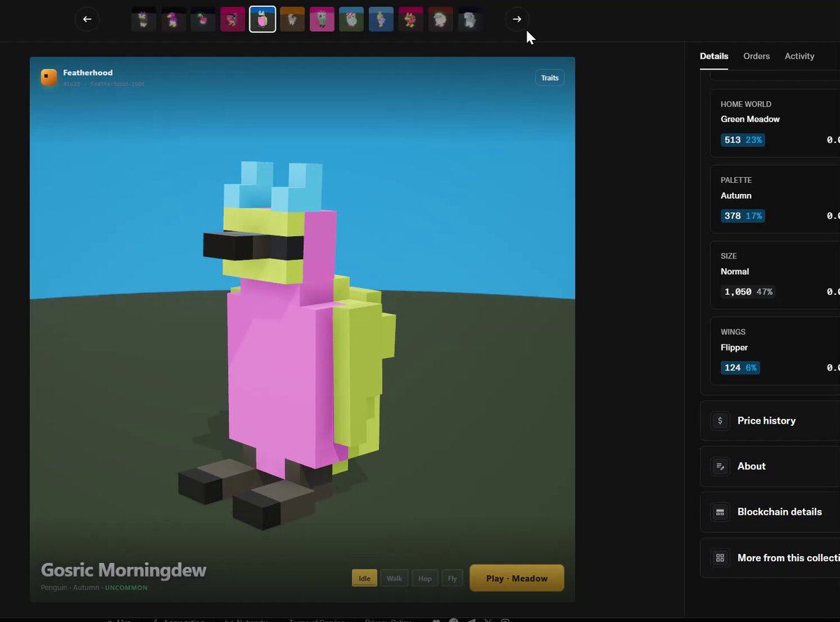Click the 513 23% rarity badge
Screen dimensions: 840x622
click(x=743, y=140)
